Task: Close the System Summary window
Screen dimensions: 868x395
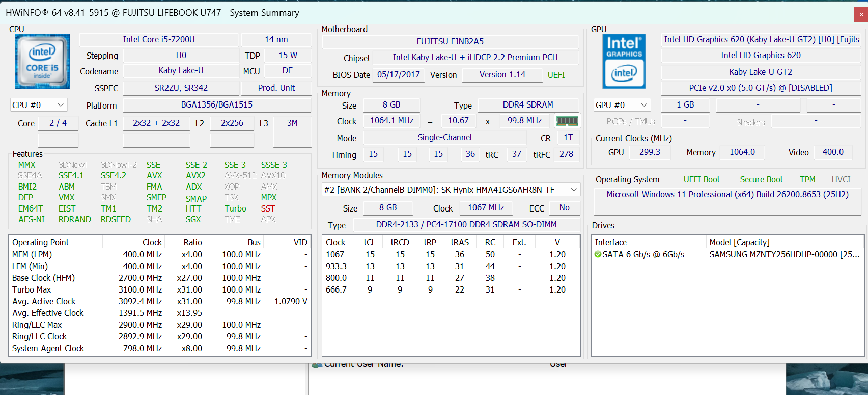Action: click(861, 14)
